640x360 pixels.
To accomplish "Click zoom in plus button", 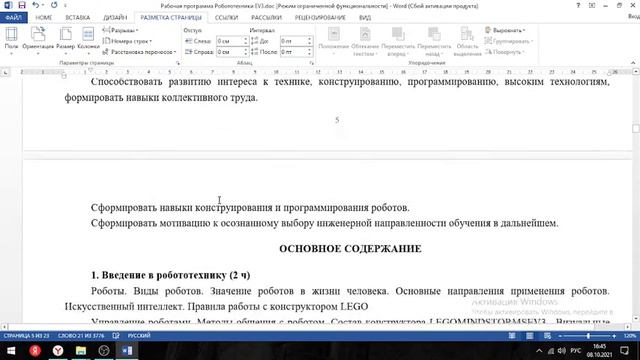I will pyautogui.click(x=614, y=336).
